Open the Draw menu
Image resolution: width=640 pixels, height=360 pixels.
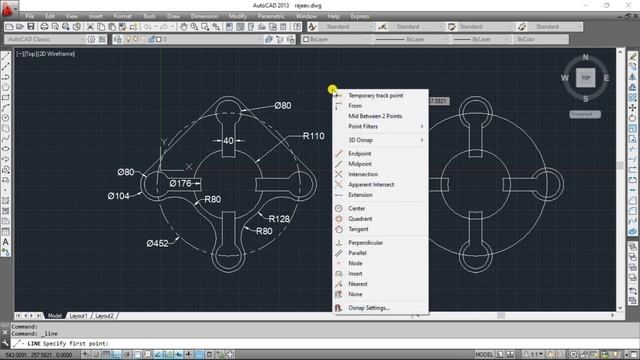173,16
